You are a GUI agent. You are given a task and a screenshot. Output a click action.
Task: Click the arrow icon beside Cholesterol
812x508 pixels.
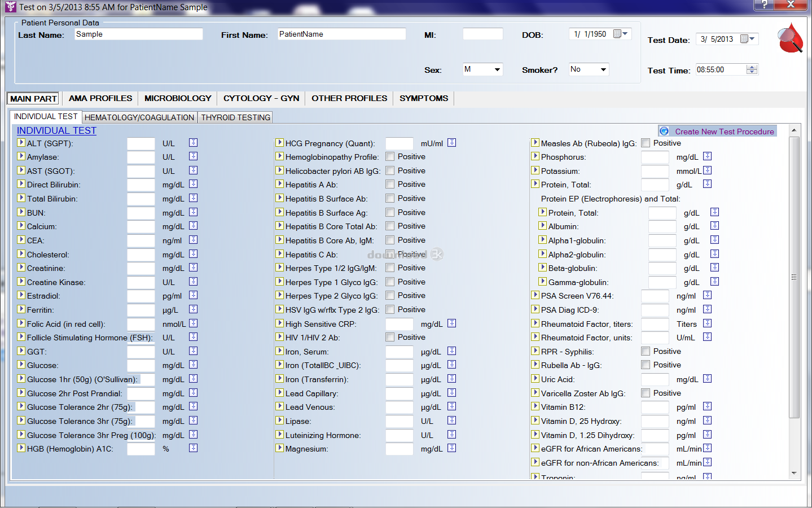pyautogui.click(x=21, y=254)
